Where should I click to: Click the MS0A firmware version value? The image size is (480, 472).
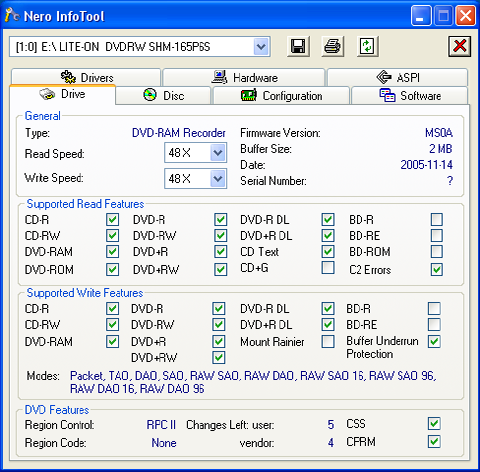click(439, 133)
